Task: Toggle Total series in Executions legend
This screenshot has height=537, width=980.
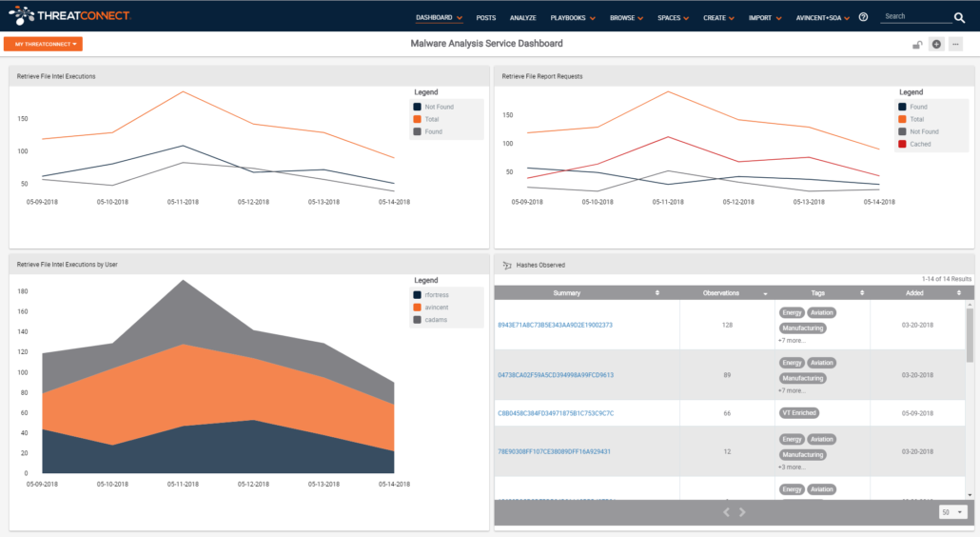Action: (426, 119)
